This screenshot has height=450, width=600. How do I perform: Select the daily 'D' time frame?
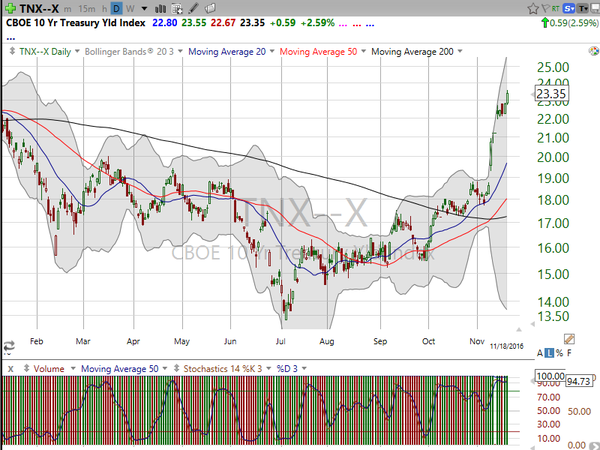tap(116, 8)
